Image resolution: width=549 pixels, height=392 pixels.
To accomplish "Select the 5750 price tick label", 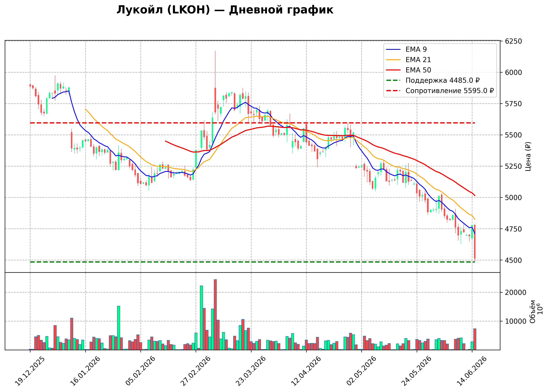I will click(513, 104).
